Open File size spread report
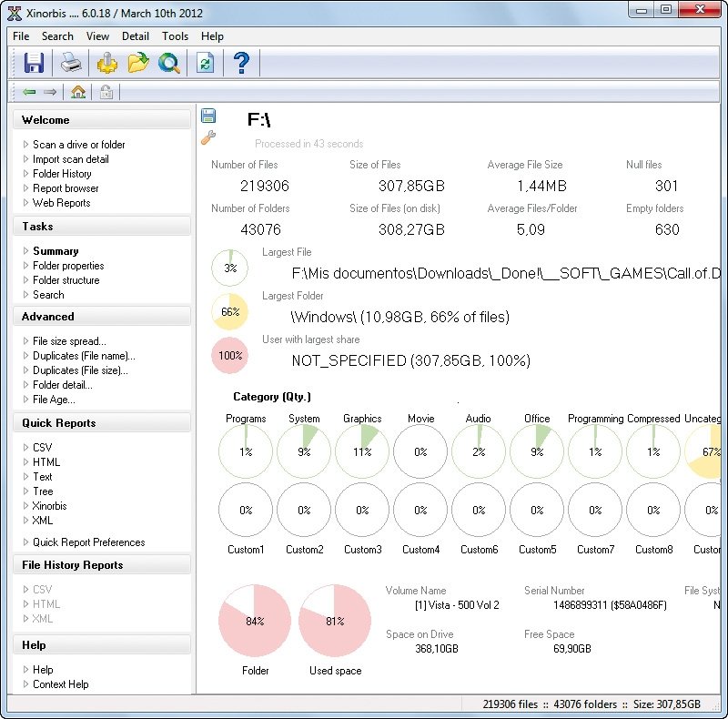This screenshot has width=728, height=719. [69, 341]
